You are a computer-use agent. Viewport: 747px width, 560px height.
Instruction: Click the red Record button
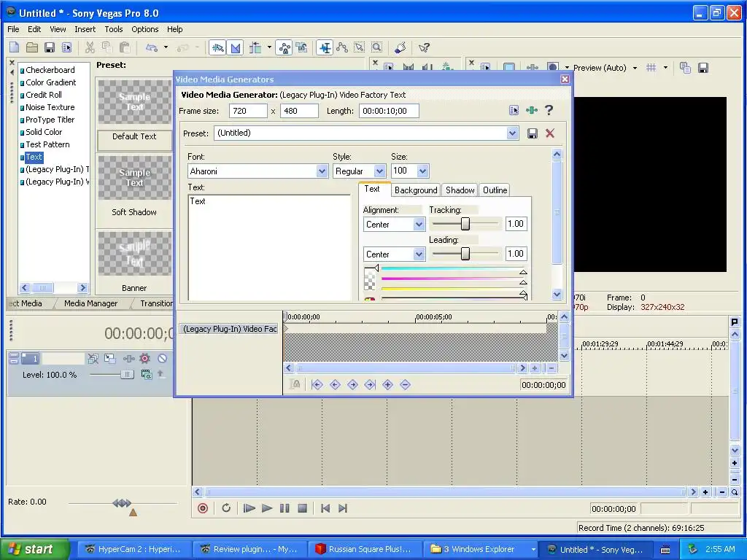coord(203,508)
